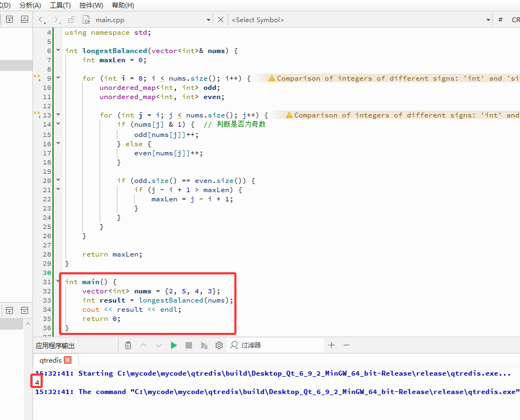The height and width of the screenshot is (420, 520).
Task: Click the line 13 comparison warning message
Action: tap(402, 115)
